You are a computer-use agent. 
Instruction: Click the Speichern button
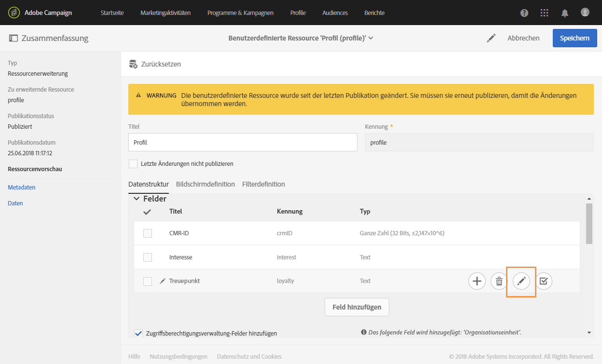point(575,38)
